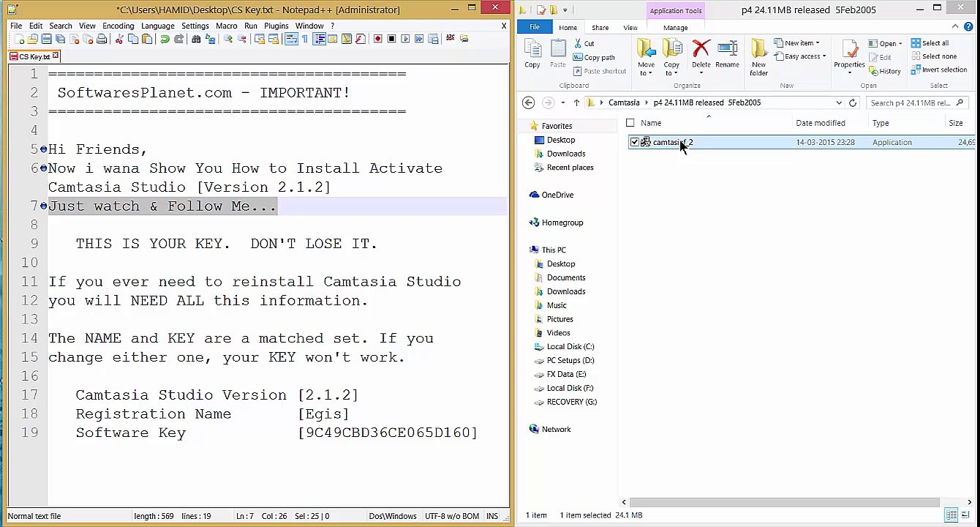
Task: Click the Paste icon in Notepad++ toolbar
Action: click(x=147, y=39)
